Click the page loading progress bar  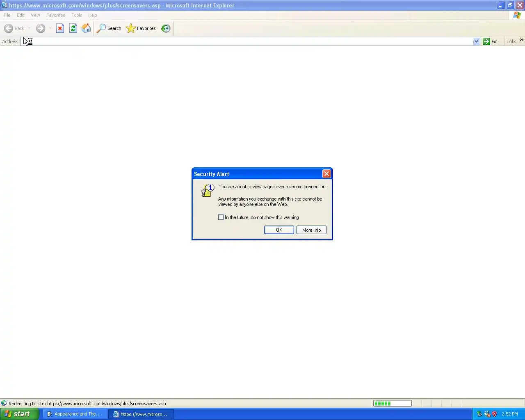(392, 404)
